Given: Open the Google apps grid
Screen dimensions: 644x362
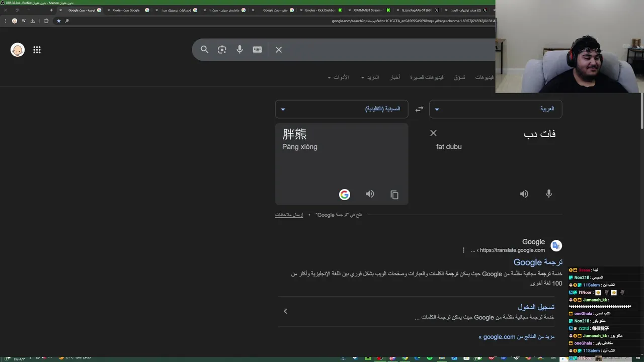Looking at the screenshot, I should 37,50.
